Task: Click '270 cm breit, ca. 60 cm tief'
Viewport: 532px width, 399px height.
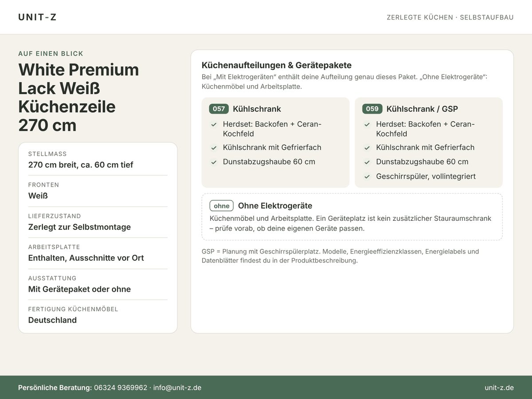Action: pos(81,165)
